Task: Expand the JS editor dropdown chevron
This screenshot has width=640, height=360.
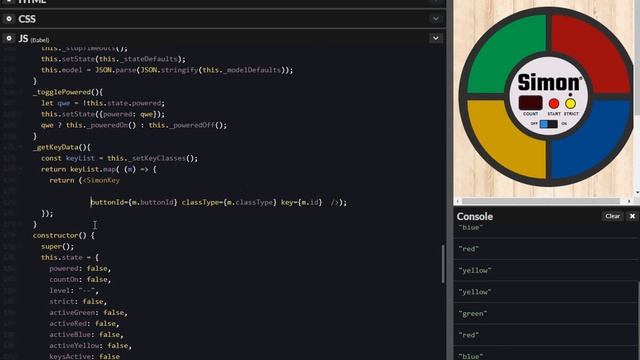Action: (x=436, y=38)
